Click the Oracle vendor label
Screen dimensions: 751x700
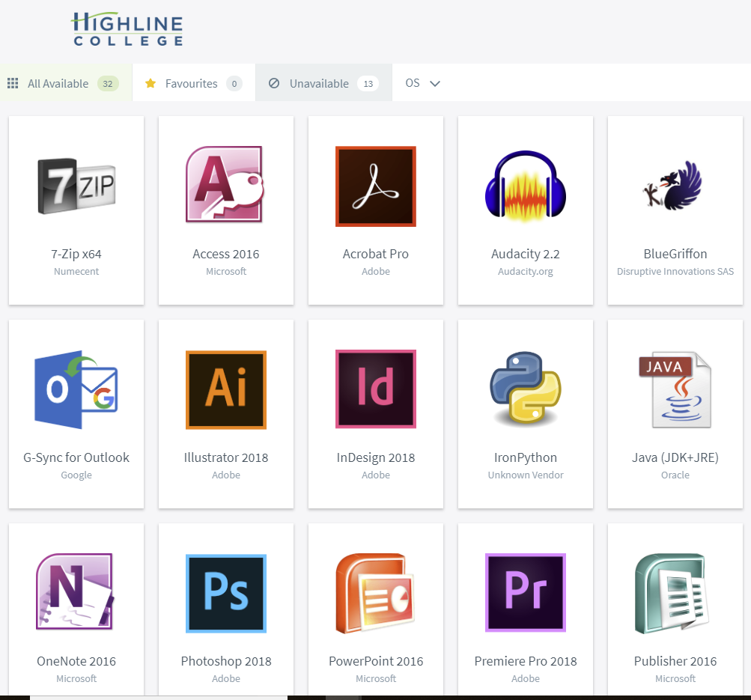tap(675, 475)
